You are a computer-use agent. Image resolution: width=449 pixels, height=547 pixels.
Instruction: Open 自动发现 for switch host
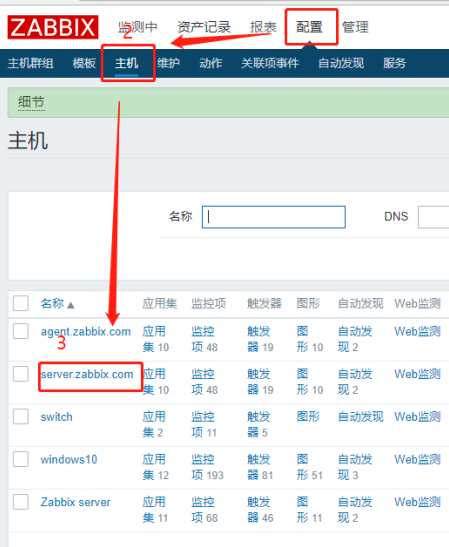click(361, 417)
